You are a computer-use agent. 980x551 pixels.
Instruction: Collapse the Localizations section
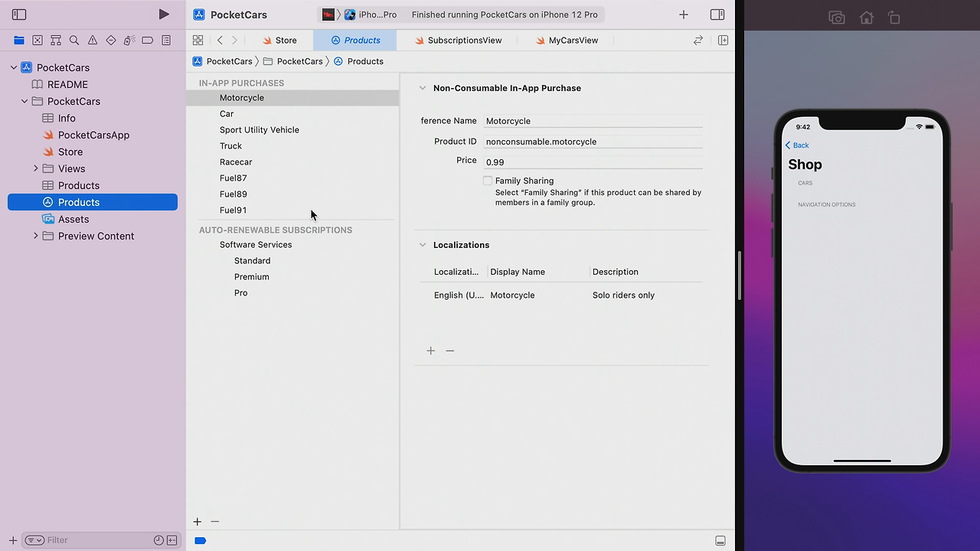(422, 245)
